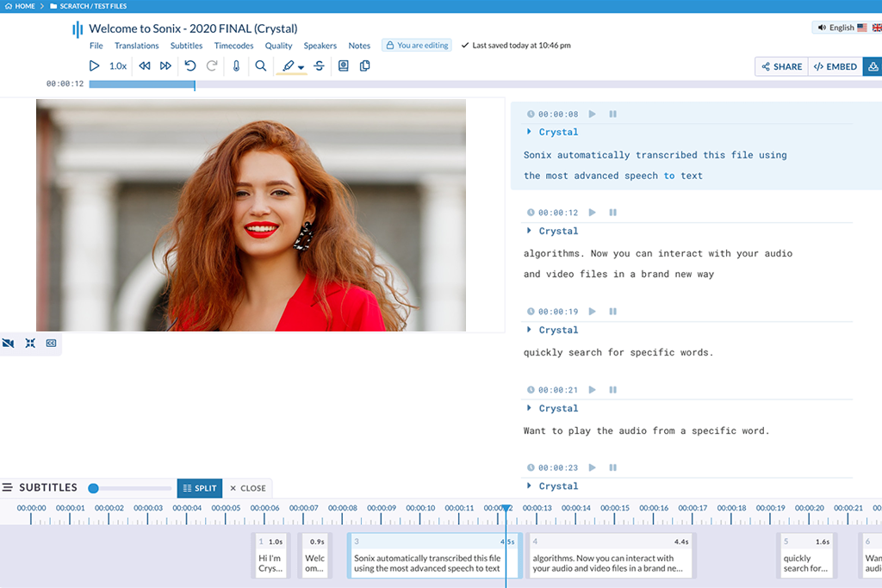Click the video preview of the woman
This screenshot has width=882, height=588.
[251, 215]
